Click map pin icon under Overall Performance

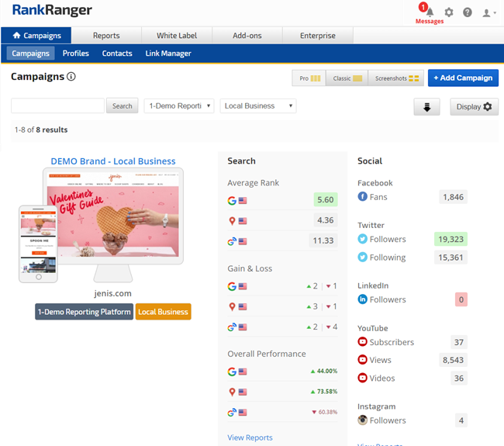click(232, 392)
